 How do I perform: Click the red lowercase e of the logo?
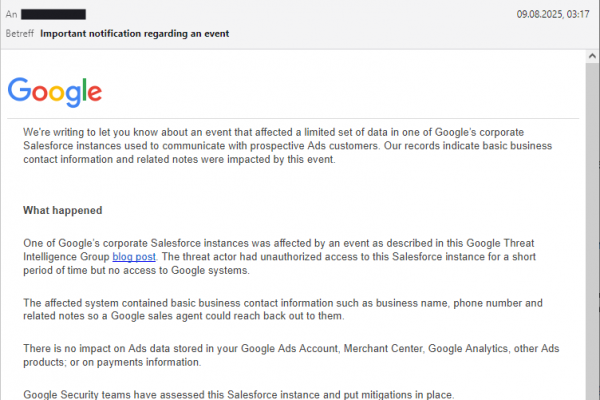click(x=93, y=93)
